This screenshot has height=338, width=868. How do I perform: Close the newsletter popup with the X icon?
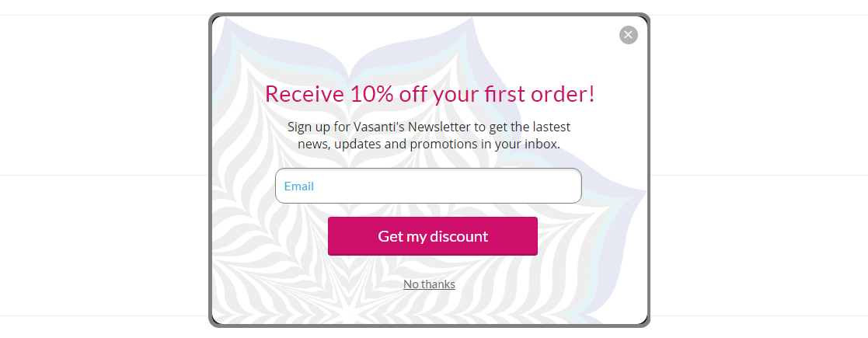pos(628,35)
